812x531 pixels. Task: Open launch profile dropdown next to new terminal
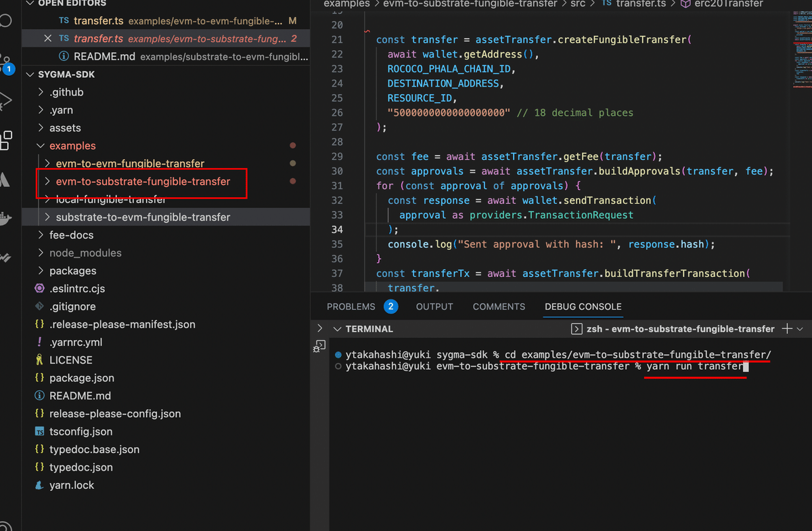800,328
